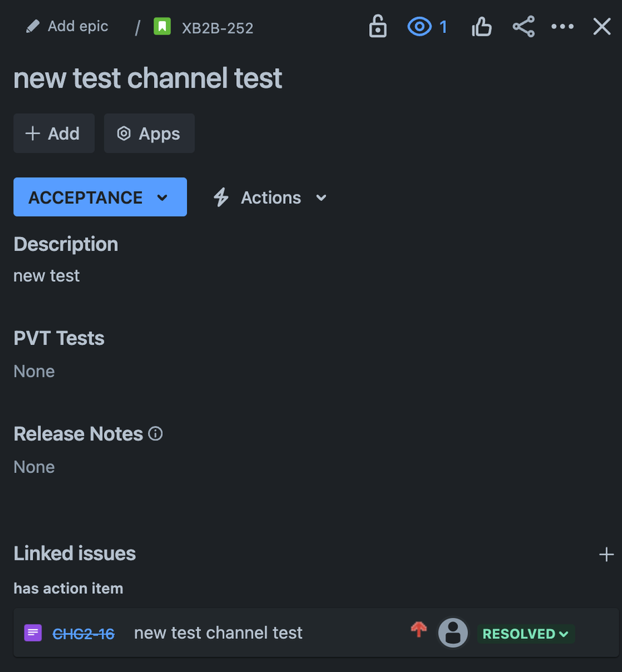Click the linked issue assignee avatar
Image resolution: width=622 pixels, height=672 pixels.
point(453,633)
